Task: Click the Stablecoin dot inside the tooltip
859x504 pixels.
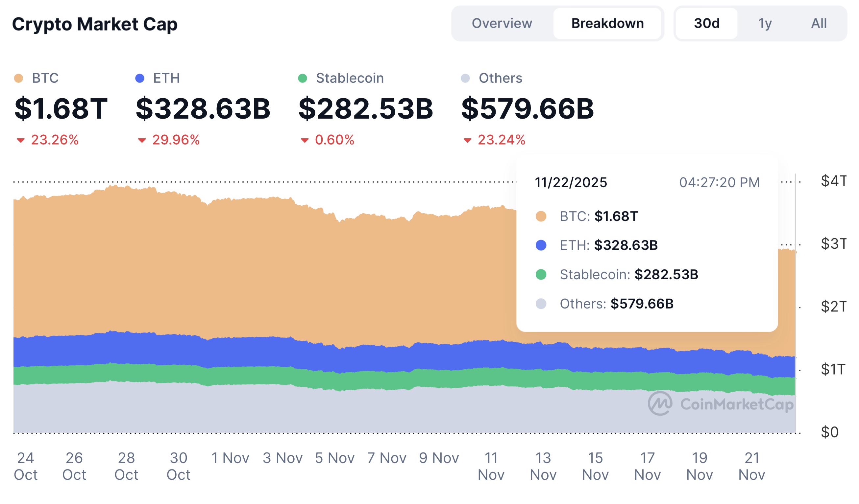Action: point(542,274)
